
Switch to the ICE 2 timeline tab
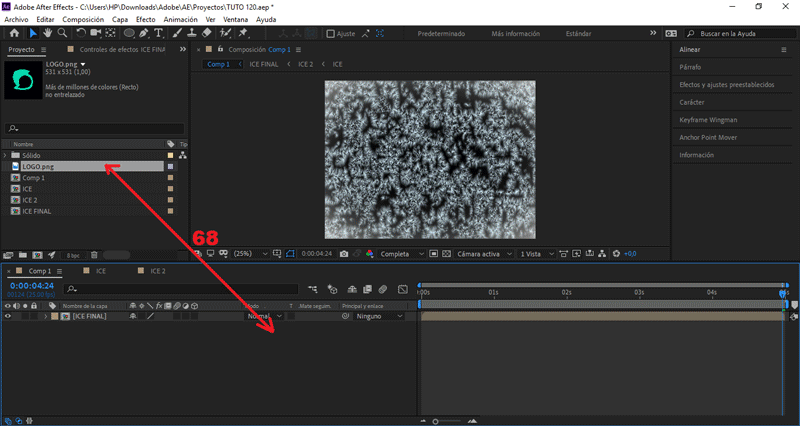[158, 271]
